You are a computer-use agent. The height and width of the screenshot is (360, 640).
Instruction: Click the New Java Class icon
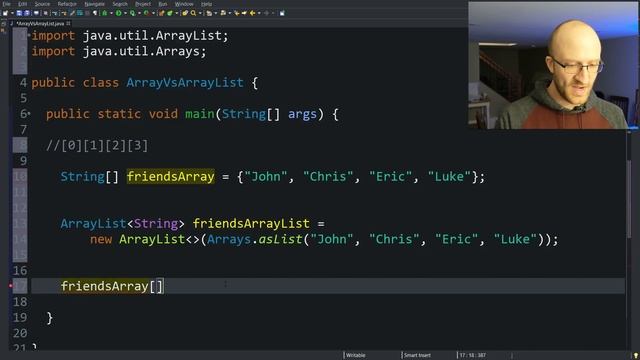(169, 13)
